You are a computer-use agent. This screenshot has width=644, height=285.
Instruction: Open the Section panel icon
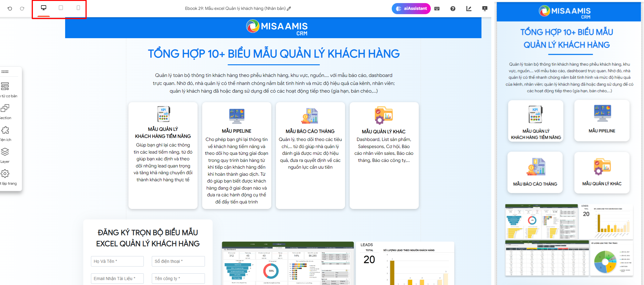[5, 108]
